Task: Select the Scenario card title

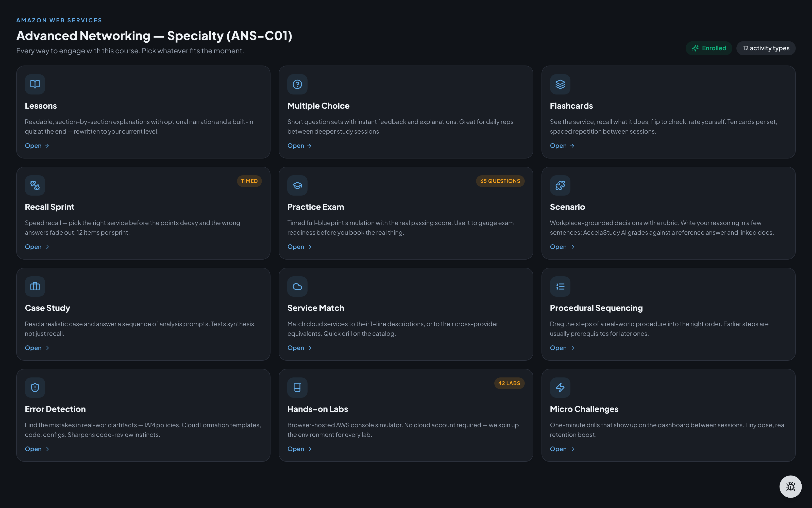Action: click(567, 207)
